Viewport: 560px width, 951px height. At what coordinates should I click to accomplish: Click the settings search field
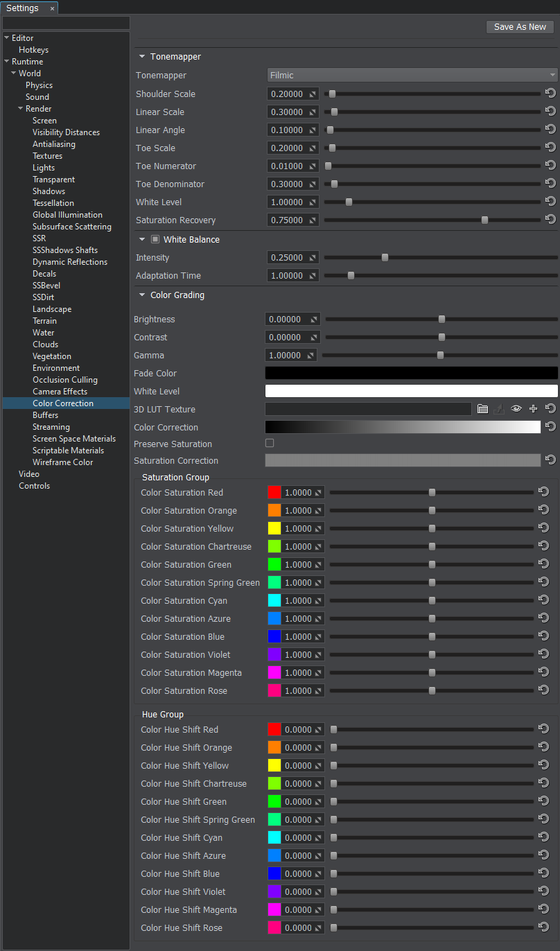(66, 23)
